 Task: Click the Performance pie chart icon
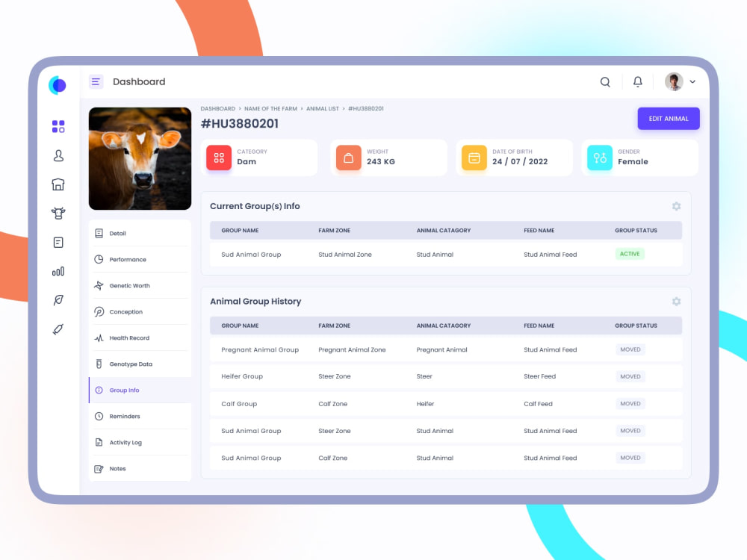pyautogui.click(x=99, y=259)
